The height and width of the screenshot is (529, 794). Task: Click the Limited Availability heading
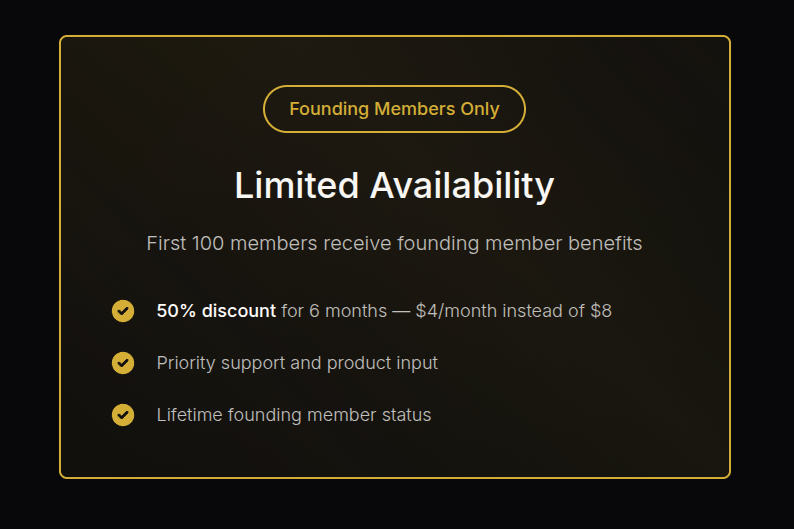(394, 185)
